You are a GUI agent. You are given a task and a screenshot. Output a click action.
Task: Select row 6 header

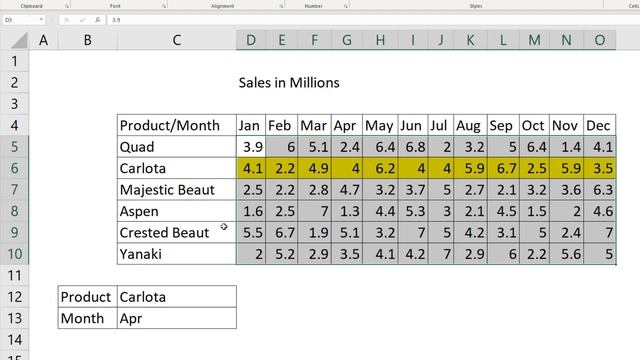coord(14,168)
